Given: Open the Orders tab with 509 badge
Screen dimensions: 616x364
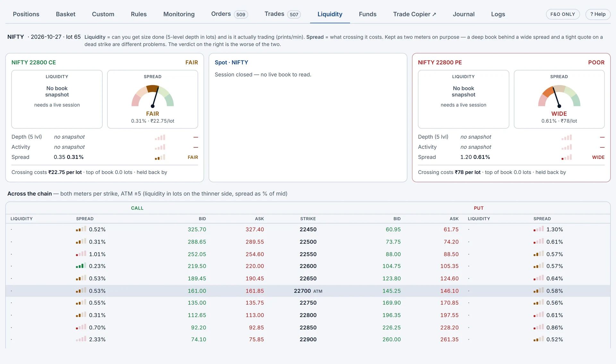Looking at the screenshot, I should pos(229,14).
